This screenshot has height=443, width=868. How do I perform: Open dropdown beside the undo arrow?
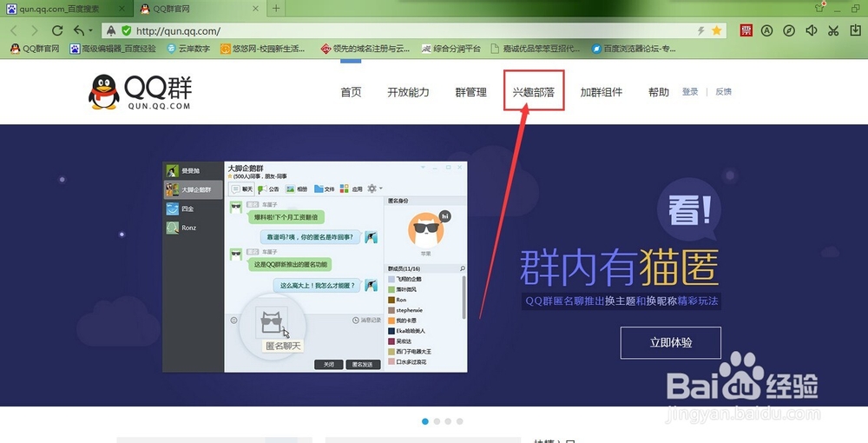91,31
